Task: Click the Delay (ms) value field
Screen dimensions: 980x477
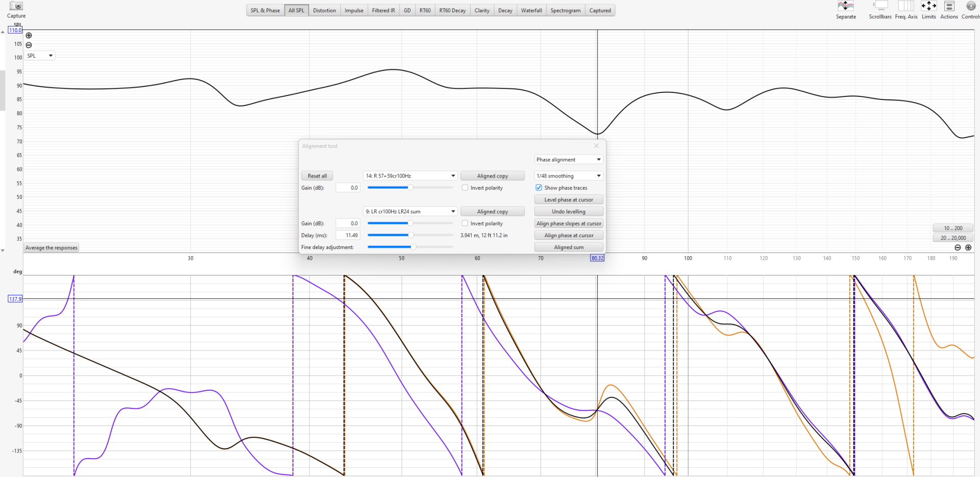Action: [x=348, y=236]
